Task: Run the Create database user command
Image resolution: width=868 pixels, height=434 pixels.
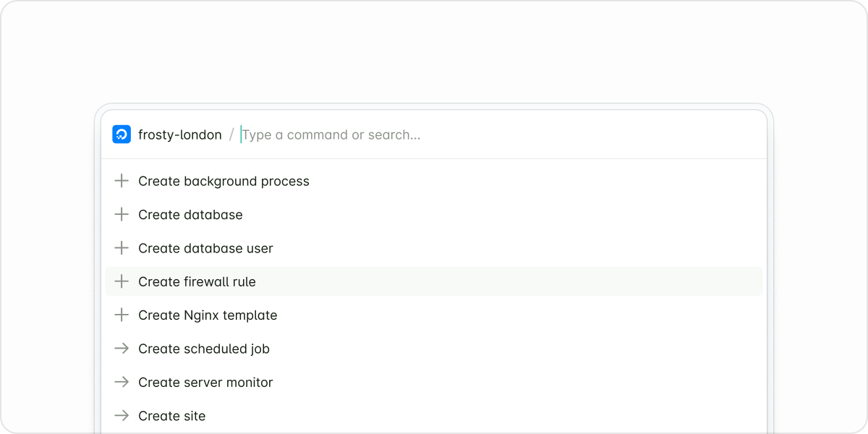Action: coord(205,248)
